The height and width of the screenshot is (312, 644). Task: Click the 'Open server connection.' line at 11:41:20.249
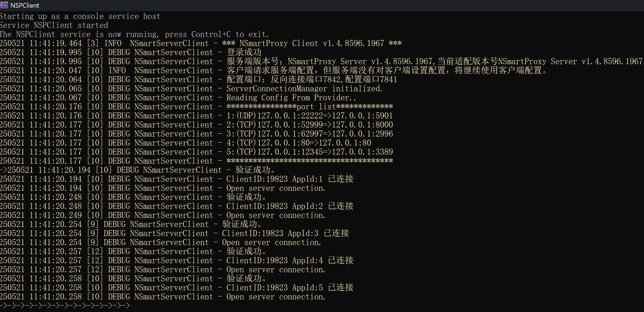163,215
